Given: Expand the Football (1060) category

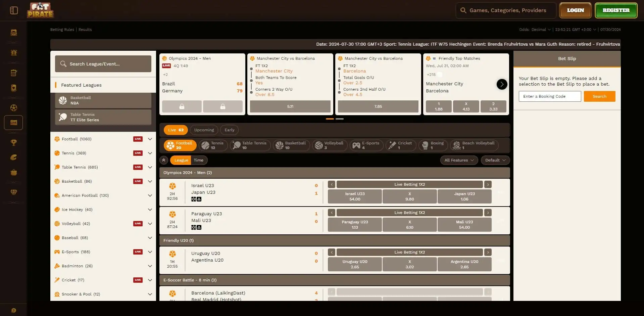Looking at the screenshot, I should (x=150, y=139).
